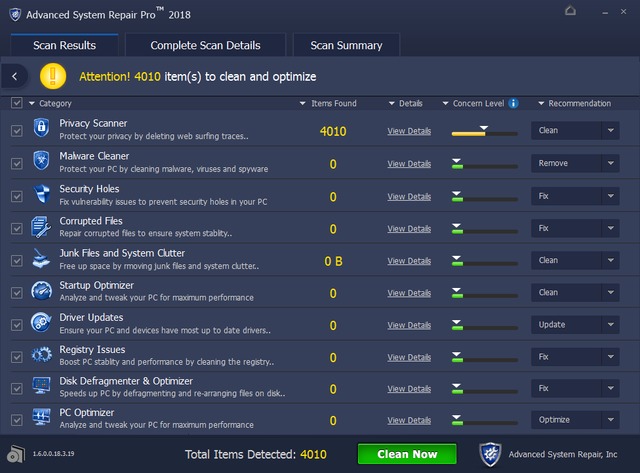Uncheck the Driver Updates checkbox

click(17, 325)
